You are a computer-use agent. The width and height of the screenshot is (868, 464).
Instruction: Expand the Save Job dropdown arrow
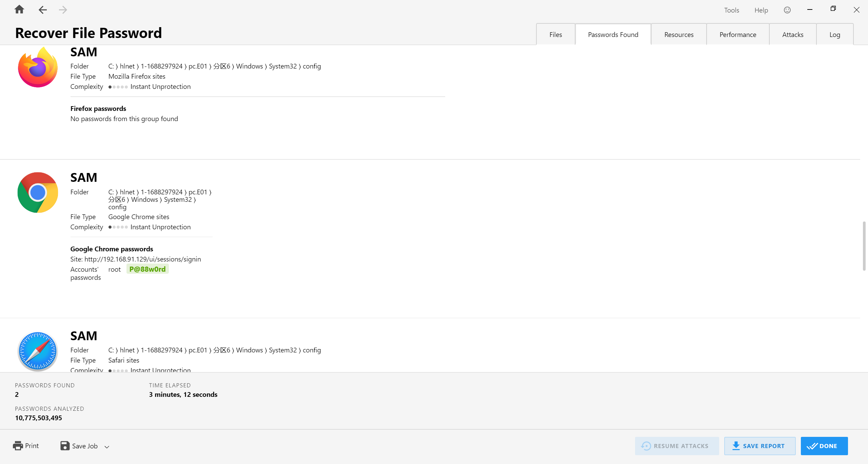tap(107, 447)
